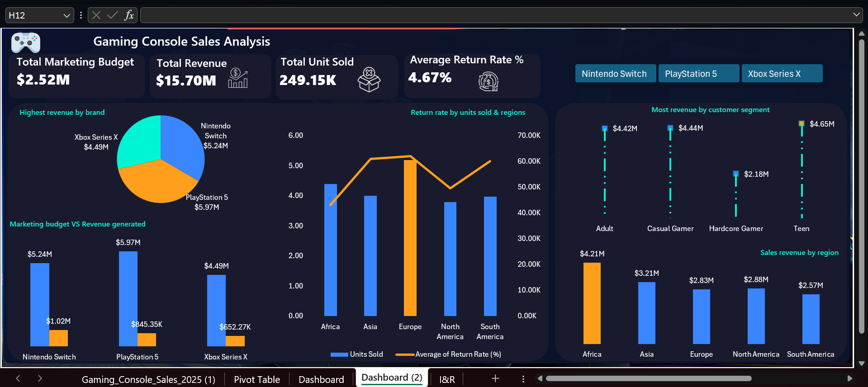Click Hardcore Gamer $2.18M lollipop marker
Viewport: 868px width, 387px height.
(x=736, y=174)
